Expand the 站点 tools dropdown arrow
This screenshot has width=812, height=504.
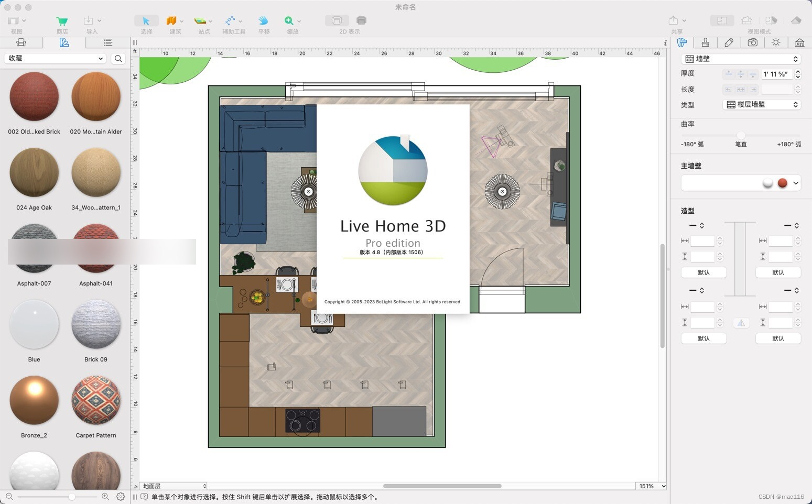[x=211, y=21]
